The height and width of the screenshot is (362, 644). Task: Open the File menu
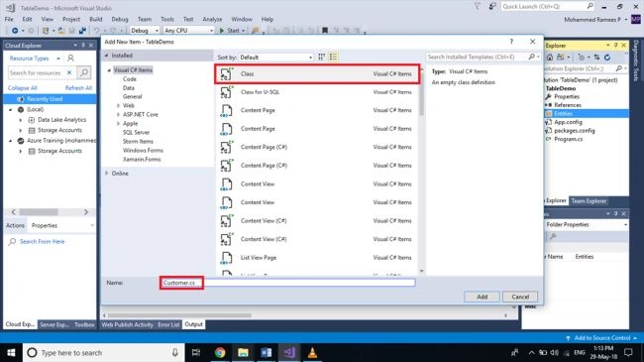pyautogui.click(x=9, y=19)
